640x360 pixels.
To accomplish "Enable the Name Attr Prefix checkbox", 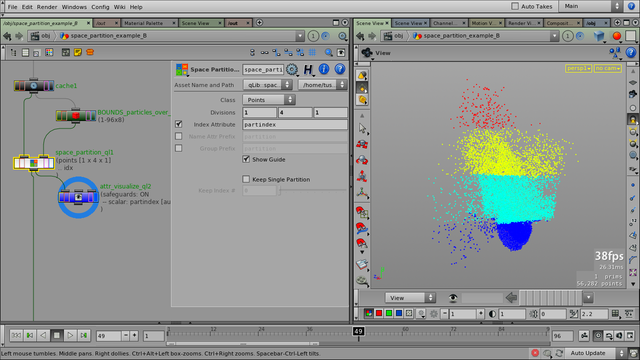I will [178, 136].
